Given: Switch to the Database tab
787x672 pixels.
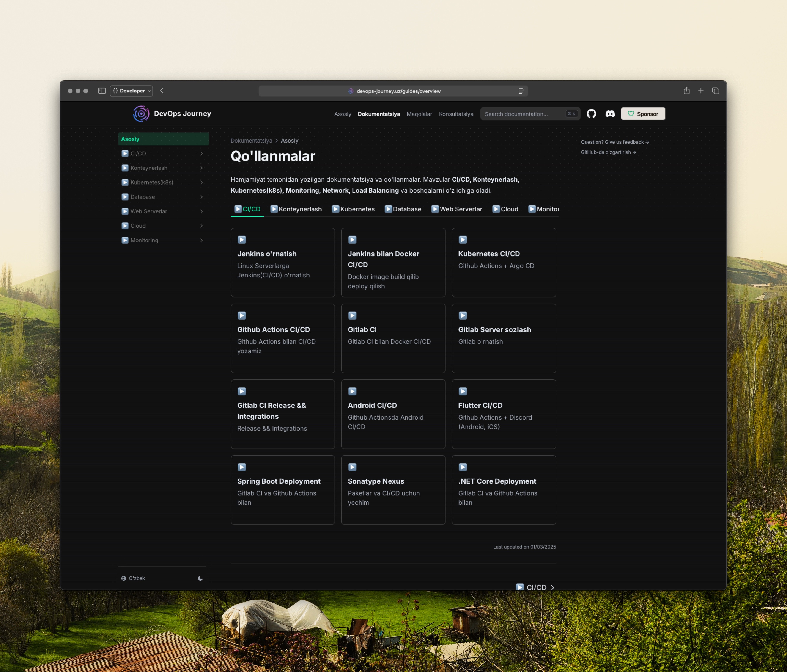Looking at the screenshot, I should coord(403,209).
